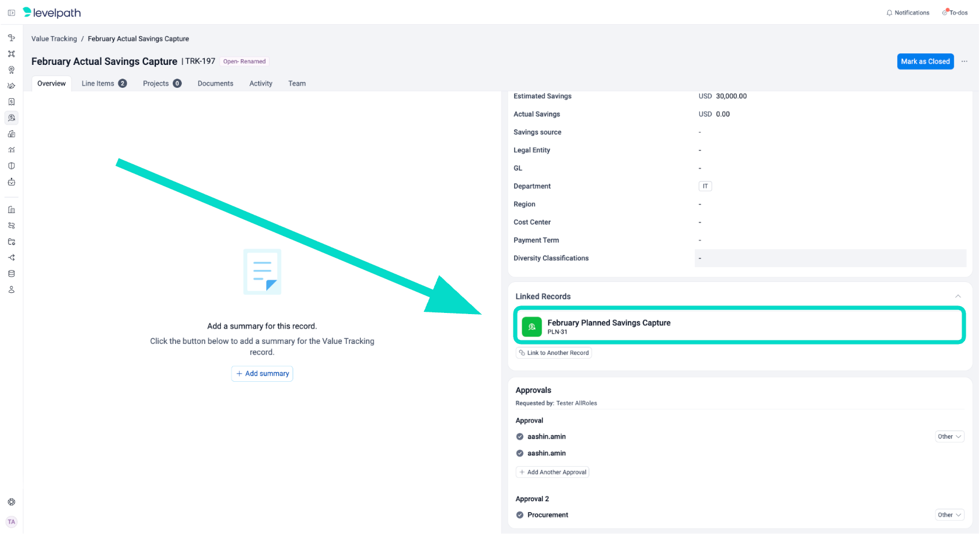Click the Notifications bell
Screen dimensions: 980x534
(908, 13)
